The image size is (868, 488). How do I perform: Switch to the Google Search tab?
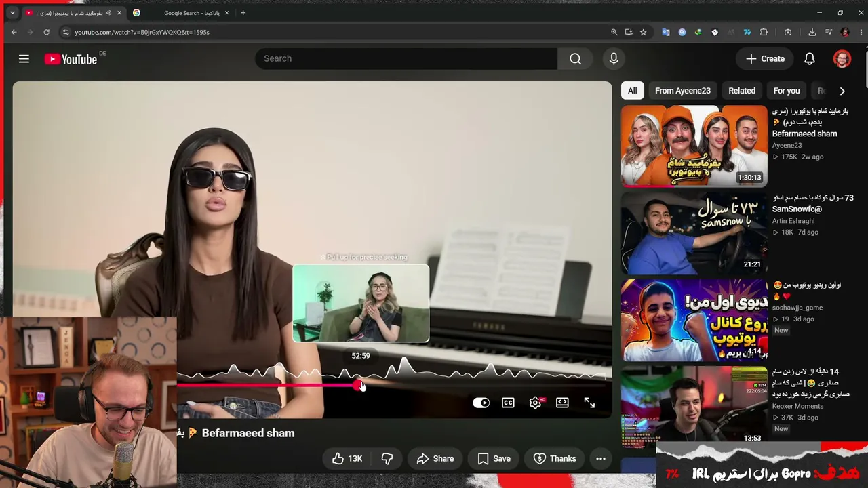coord(180,13)
